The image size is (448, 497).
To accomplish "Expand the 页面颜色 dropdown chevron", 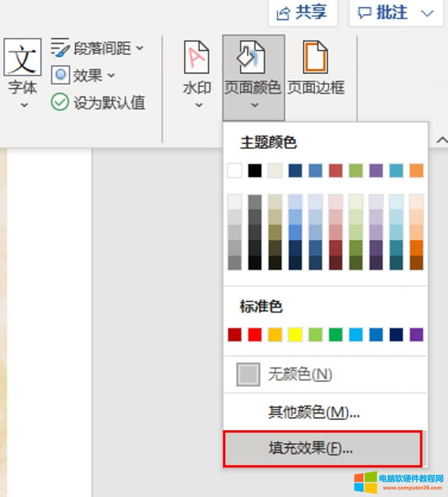I will click(255, 105).
